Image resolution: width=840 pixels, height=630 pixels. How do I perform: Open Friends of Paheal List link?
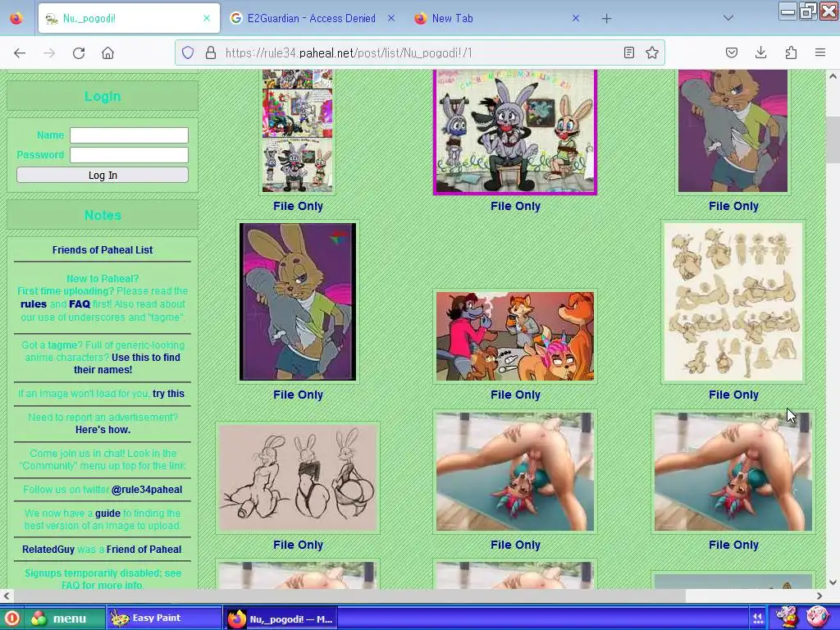(x=103, y=249)
